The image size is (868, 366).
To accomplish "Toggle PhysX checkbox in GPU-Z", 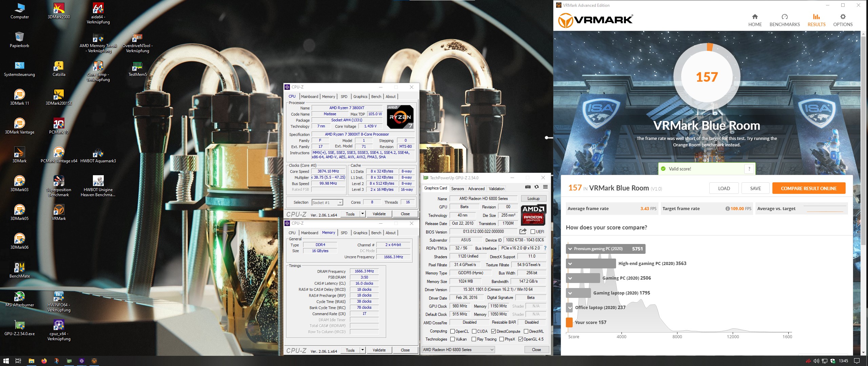I will 501,339.
